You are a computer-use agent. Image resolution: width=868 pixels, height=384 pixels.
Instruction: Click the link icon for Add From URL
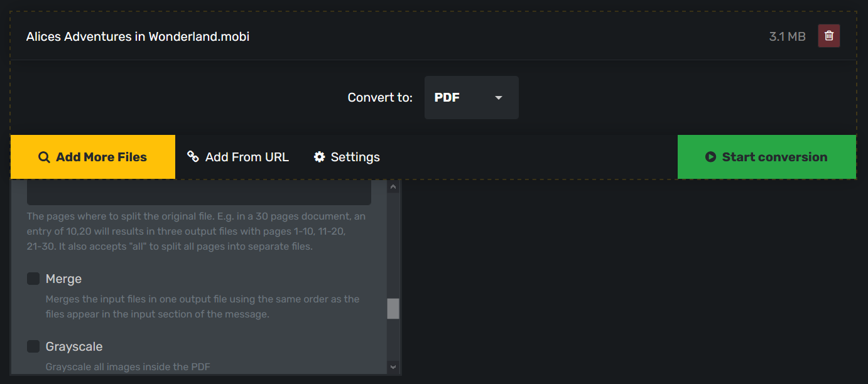[x=193, y=157]
